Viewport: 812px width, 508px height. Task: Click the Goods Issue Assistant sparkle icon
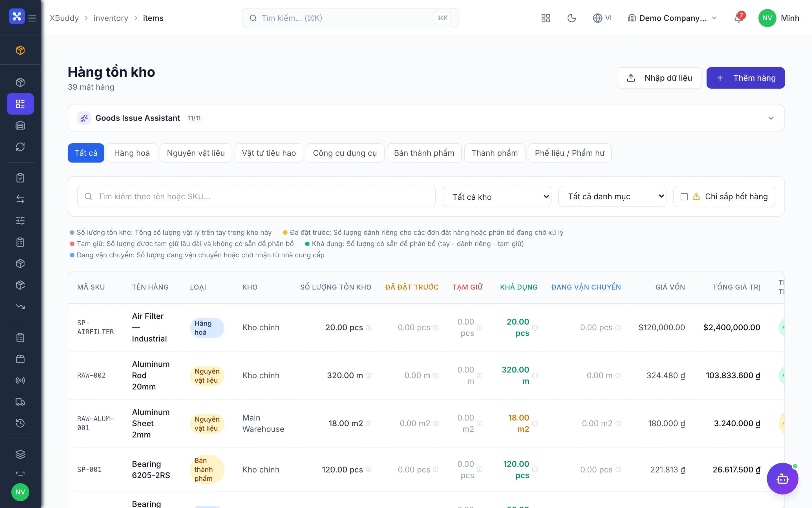[x=84, y=118]
